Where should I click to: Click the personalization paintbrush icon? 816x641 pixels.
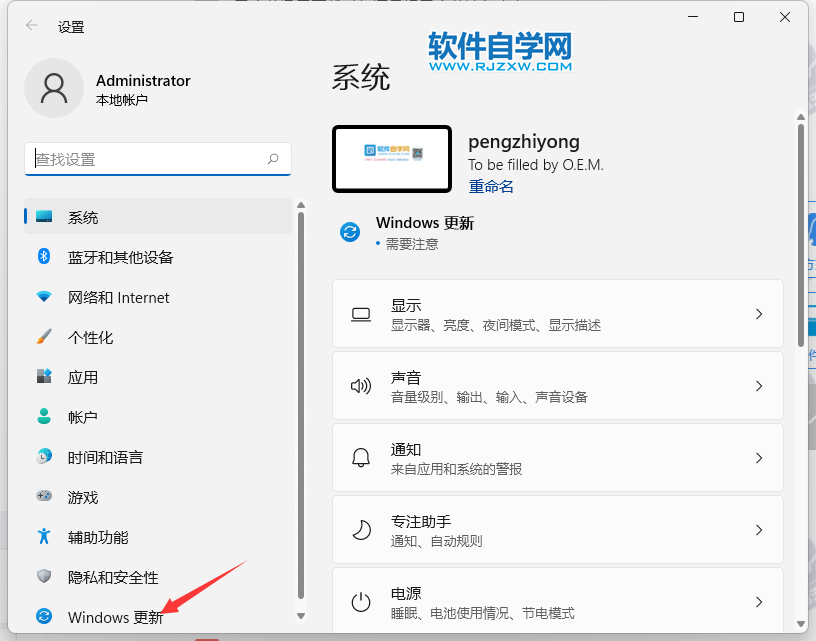pos(44,337)
